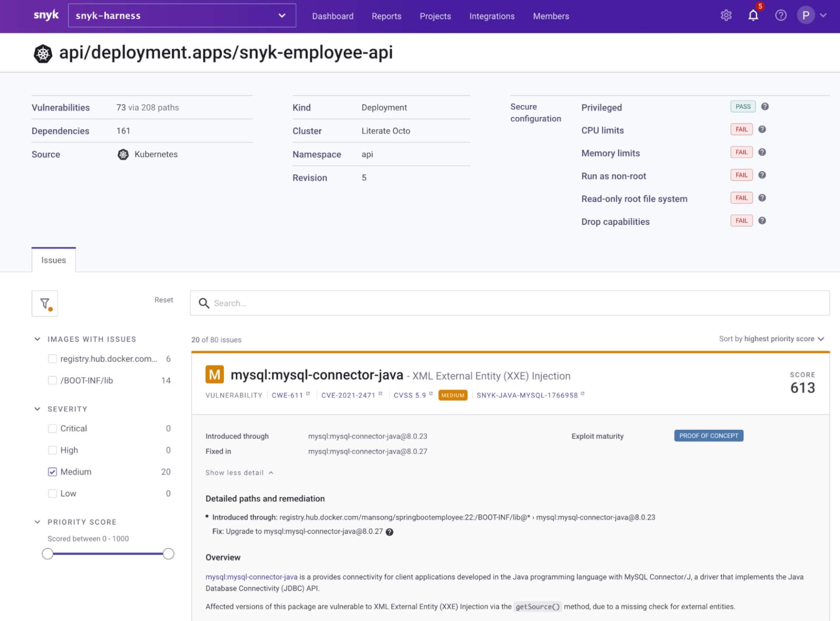Click the help icon beside CPU limits FAIL

(x=762, y=129)
